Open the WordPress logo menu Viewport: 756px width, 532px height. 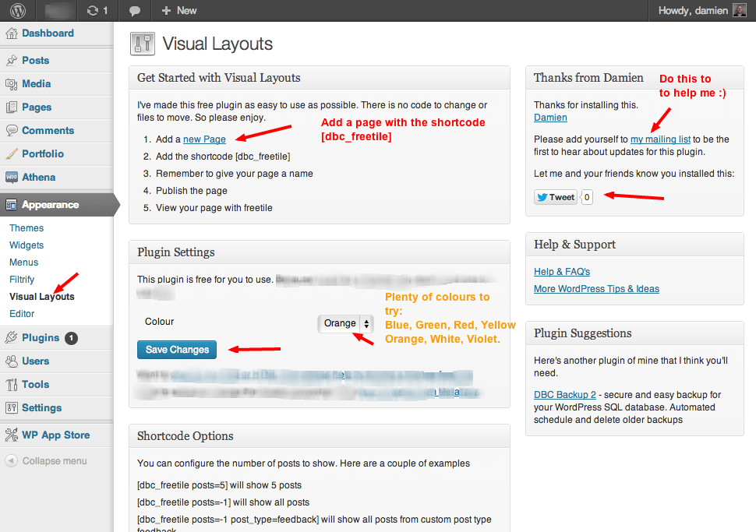pyautogui.click(x=18, y=11)
